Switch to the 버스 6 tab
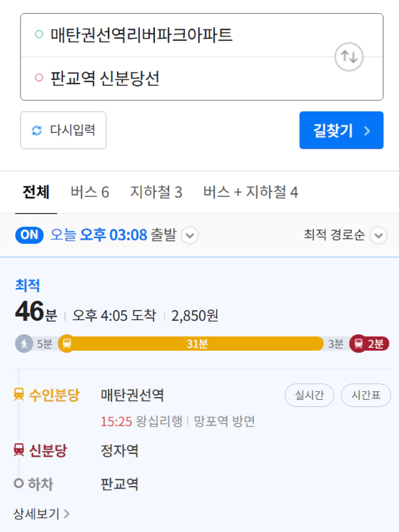 90,192
